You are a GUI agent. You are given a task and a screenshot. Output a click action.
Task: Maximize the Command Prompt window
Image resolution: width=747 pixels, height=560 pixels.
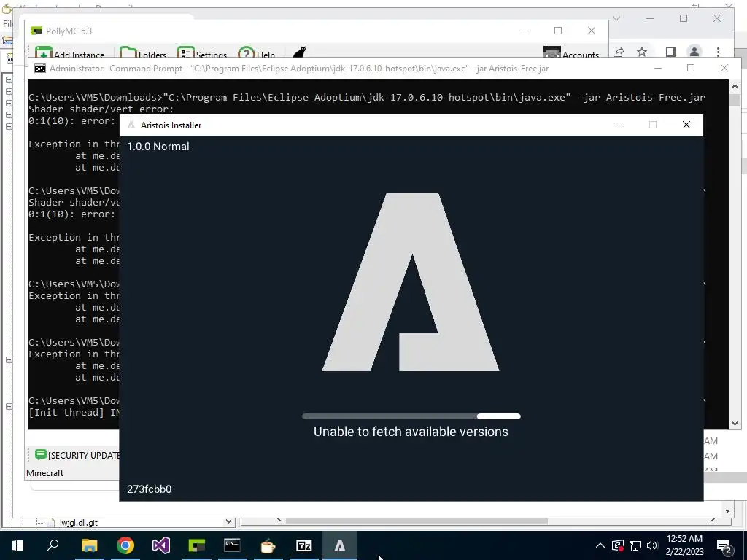coord(691,68)
